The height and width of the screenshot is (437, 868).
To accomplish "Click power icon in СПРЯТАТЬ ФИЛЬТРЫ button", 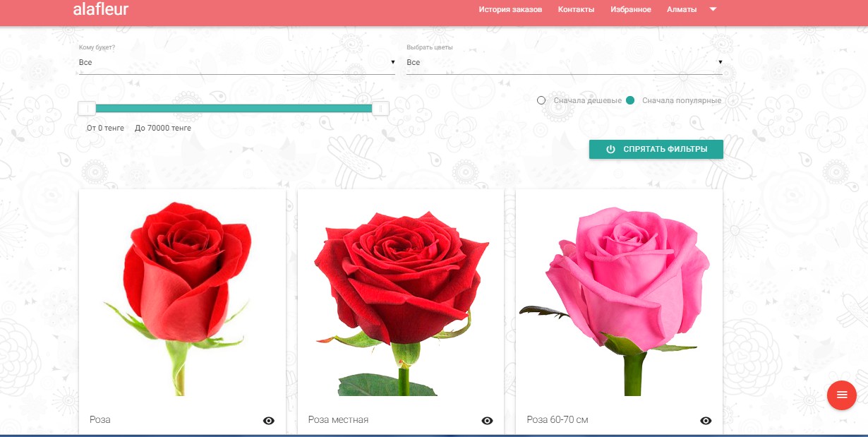I will 610,150.
